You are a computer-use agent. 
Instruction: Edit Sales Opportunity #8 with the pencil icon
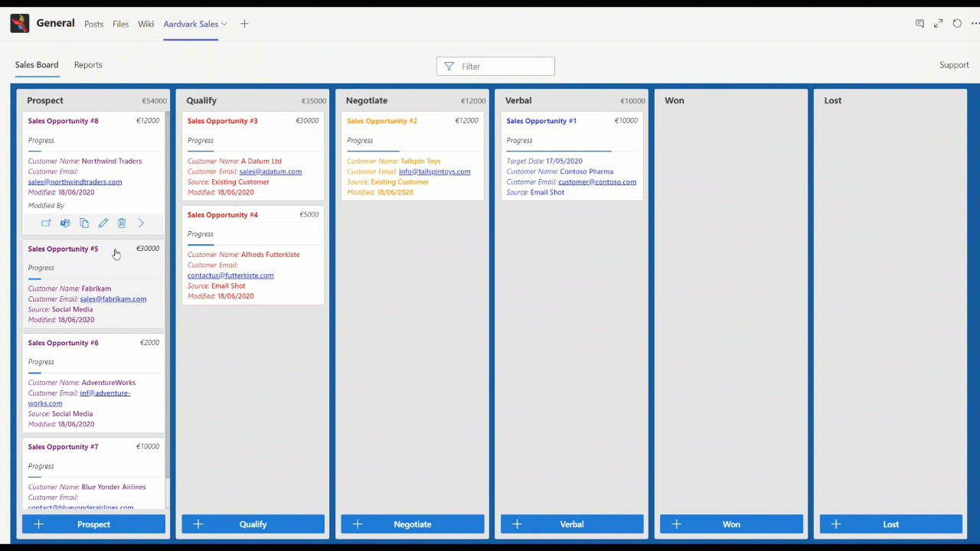[103, 223]
